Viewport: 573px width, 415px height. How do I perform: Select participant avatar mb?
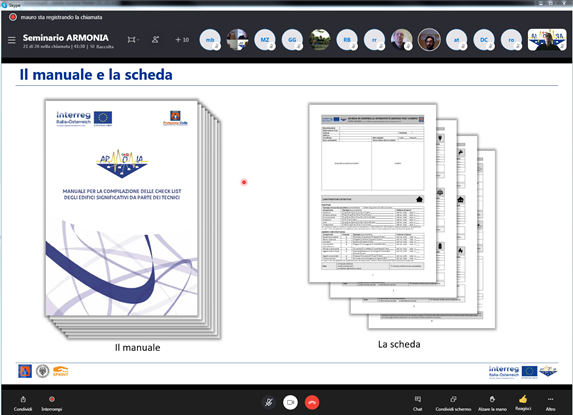(x=210, y=39)
